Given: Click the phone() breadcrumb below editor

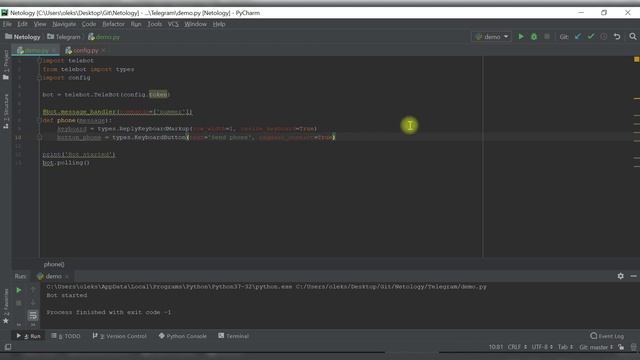Looking at the screenshot, I should coord(54,264).
